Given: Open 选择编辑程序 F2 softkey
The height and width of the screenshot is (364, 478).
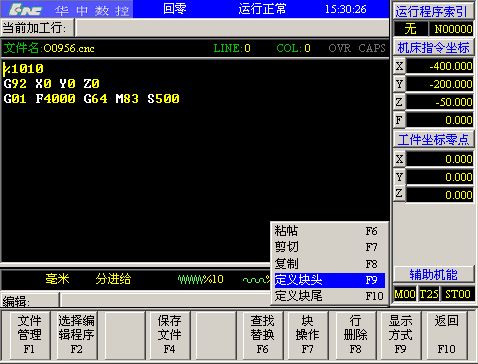Looking at the screenshot, I should coord(77,335).
